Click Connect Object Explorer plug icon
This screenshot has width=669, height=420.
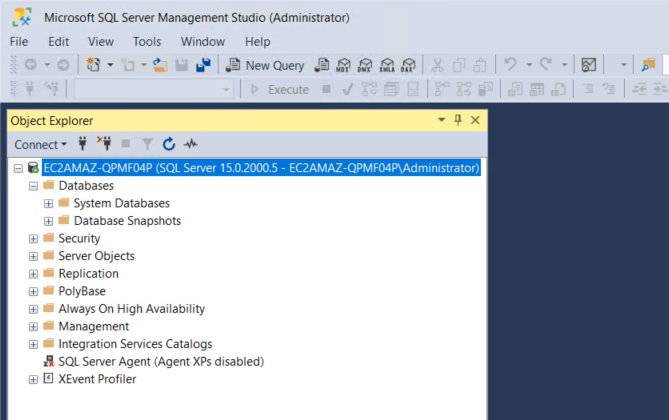83,143
